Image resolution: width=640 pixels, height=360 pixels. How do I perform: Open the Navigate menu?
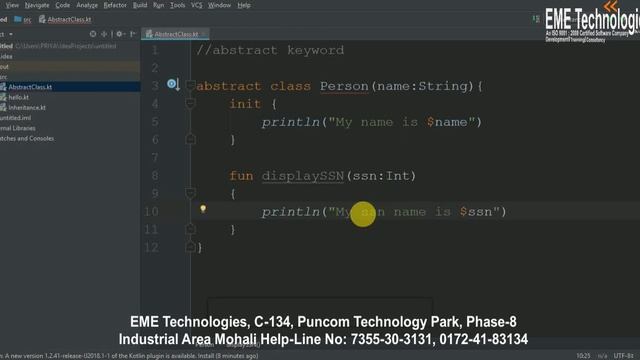(x=37, y=5)
